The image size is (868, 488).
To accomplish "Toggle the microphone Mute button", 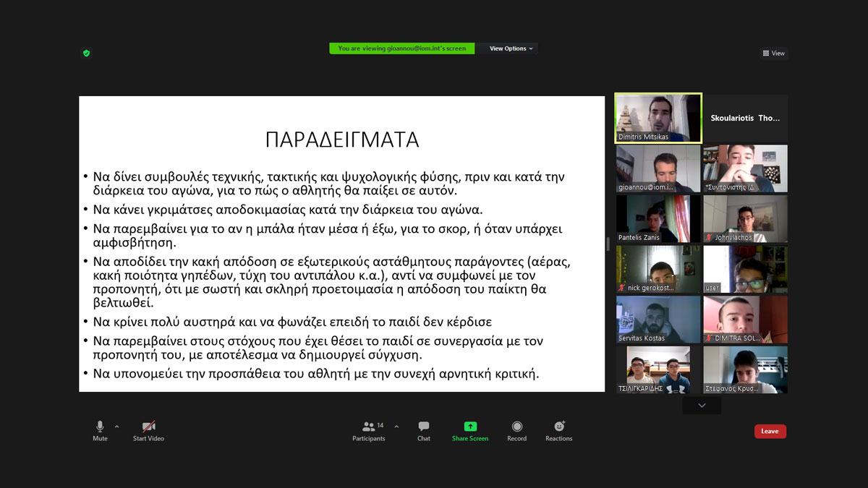I will click(x=100, y=431).
